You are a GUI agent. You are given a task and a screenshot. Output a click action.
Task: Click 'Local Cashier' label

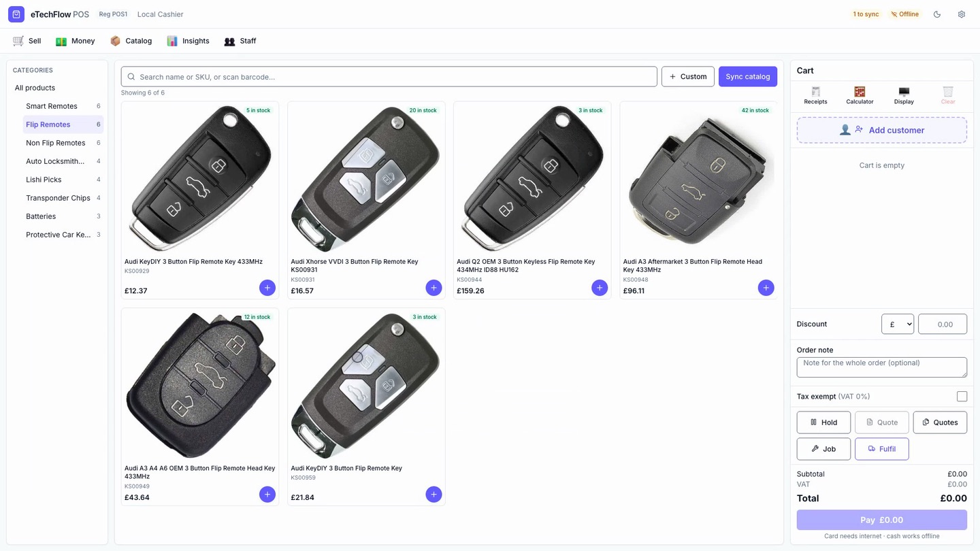[x=160, y=14]
